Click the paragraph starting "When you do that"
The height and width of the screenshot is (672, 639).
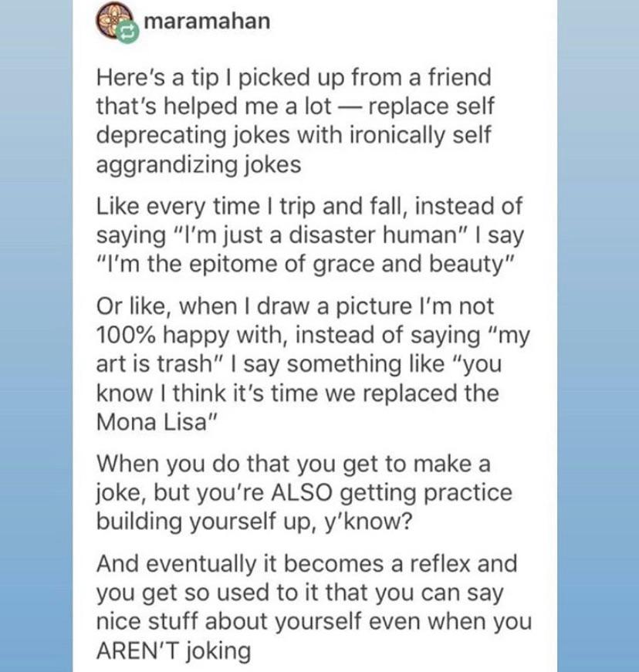[x=304, y=492]
